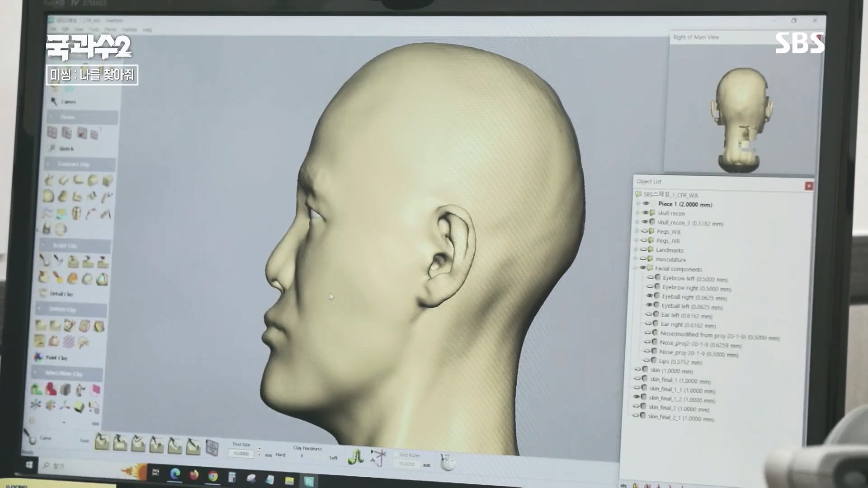Expand the Piece 1 tree node
The image size is (868, 488).
click(638, 204)
